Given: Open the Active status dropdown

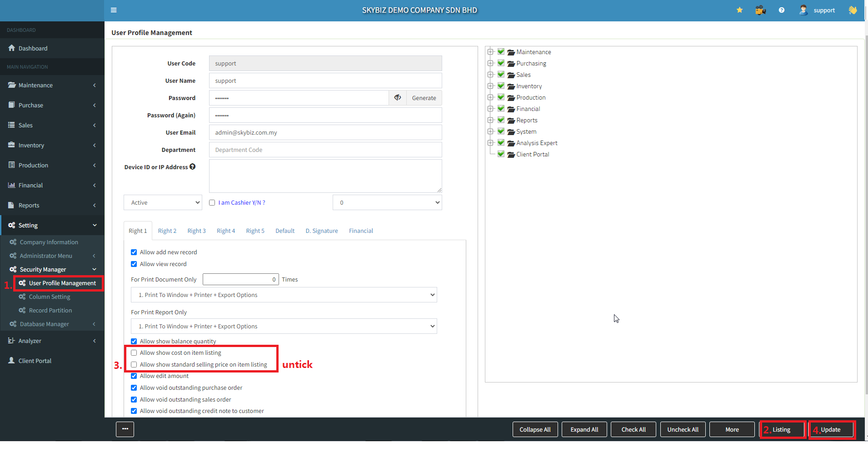Looking at the screenshot, I should click(163, 203).
